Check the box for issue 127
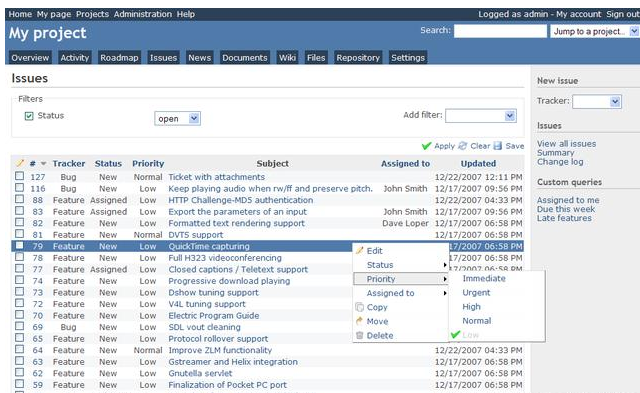 pos(19,176)
